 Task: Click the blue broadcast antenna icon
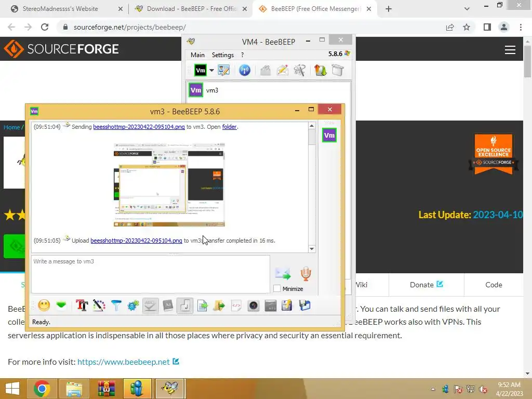pos(245,70)
